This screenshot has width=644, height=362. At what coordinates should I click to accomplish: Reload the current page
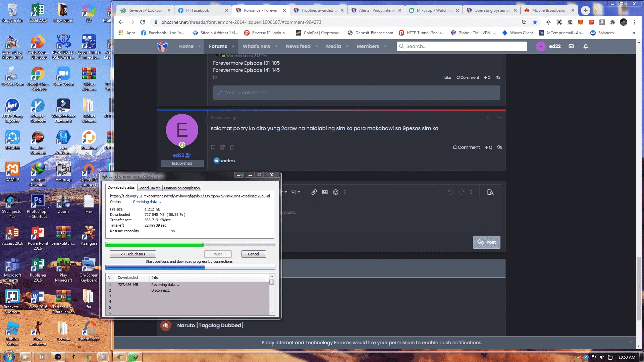[143, 22]
